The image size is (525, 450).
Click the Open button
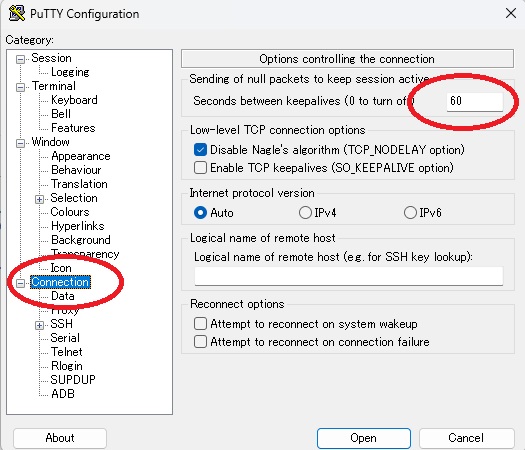[364, 438]
